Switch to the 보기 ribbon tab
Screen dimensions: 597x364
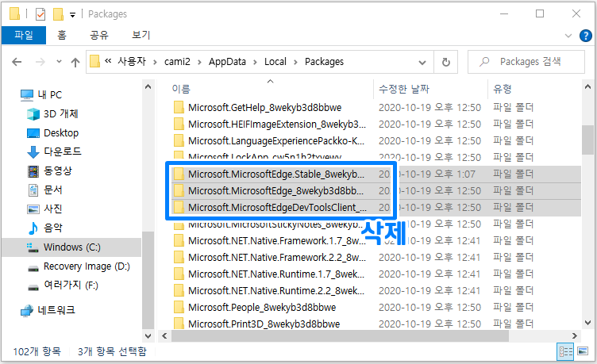tap(141, 36)
